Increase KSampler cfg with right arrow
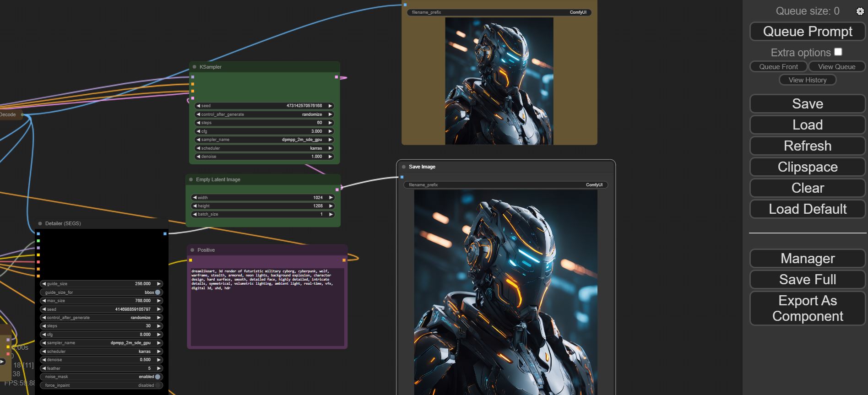This screenshot has width=868, height=395. point(330,131)
